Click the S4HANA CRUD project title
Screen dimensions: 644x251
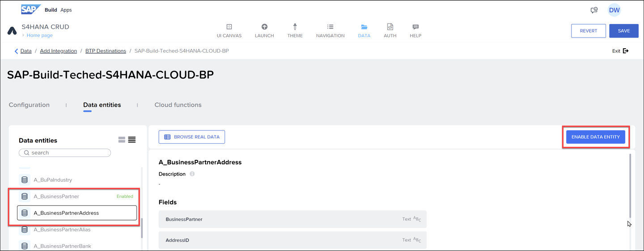pos(45,27)
